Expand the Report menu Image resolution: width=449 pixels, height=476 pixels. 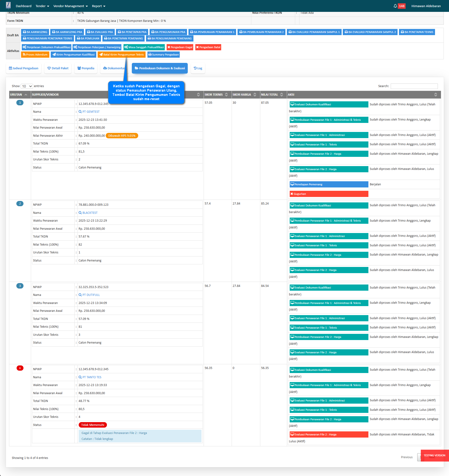pos(98,6)
